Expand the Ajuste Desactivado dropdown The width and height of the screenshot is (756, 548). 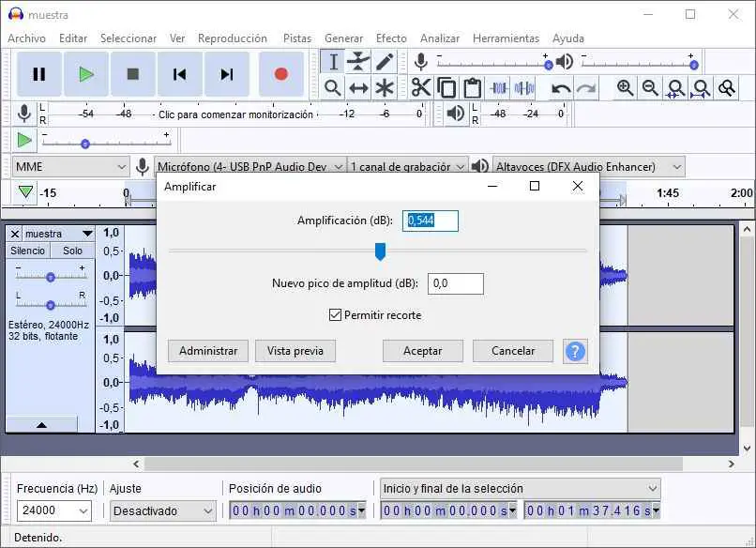pyautogui.click(x=163, y=511)
